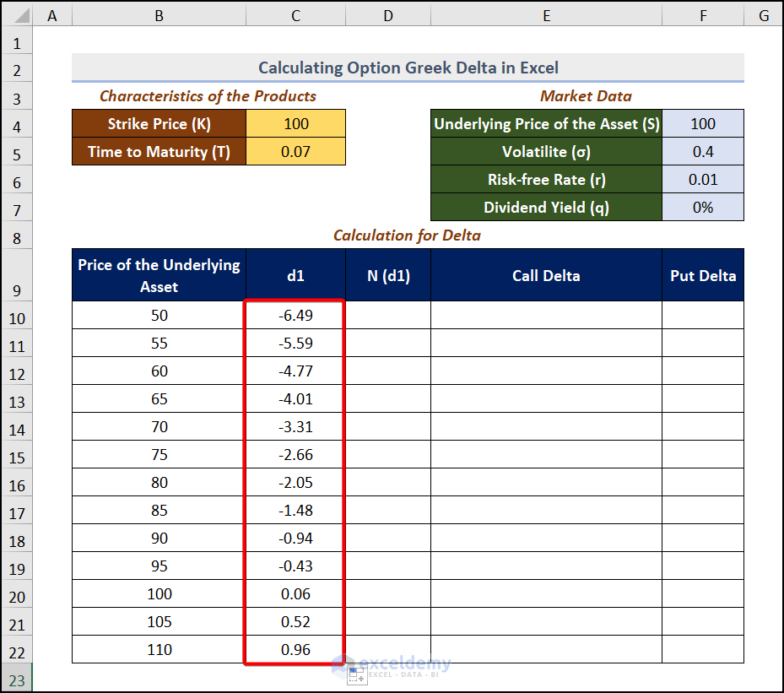Viewport: 784px width, 693px height.
Task: Select the Dividend Yield 0% cell
Action: coord(703,207)
